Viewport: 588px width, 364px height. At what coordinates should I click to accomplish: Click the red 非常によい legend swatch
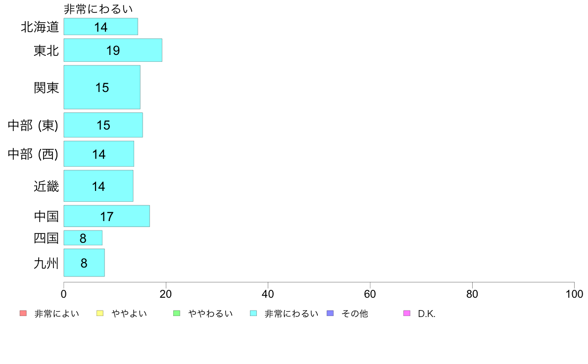tap(23, 314)
